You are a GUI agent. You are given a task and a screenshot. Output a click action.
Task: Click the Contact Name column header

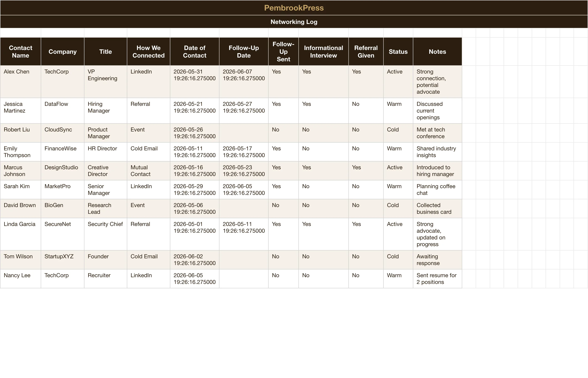[x=21, y=51]
